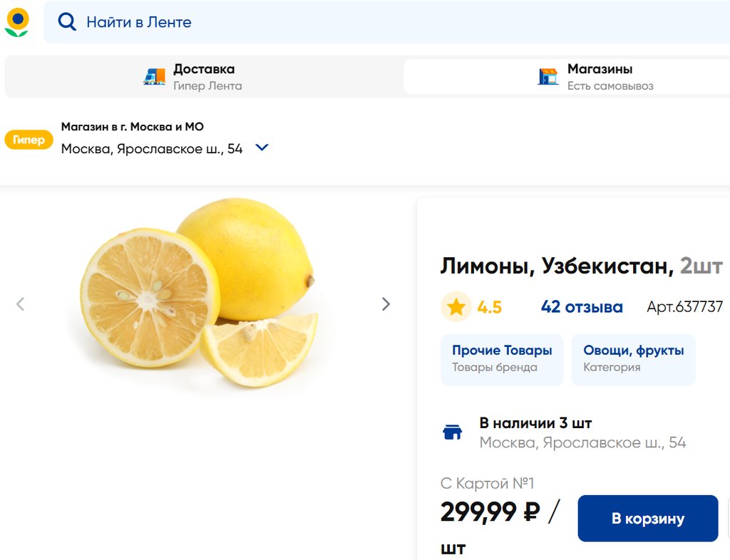Screen dimensions: 730x560
Task: Add lemons with В корзину button
Action: coord(647,519)
